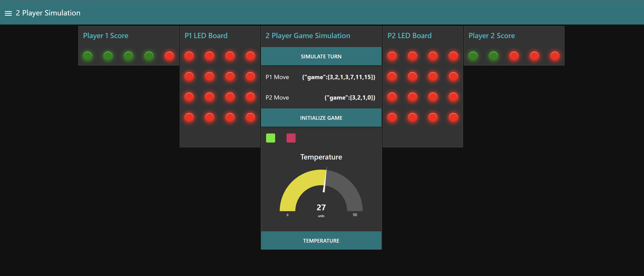
Task: Click top-right LED on P2 LED Board
Action: 453,56
